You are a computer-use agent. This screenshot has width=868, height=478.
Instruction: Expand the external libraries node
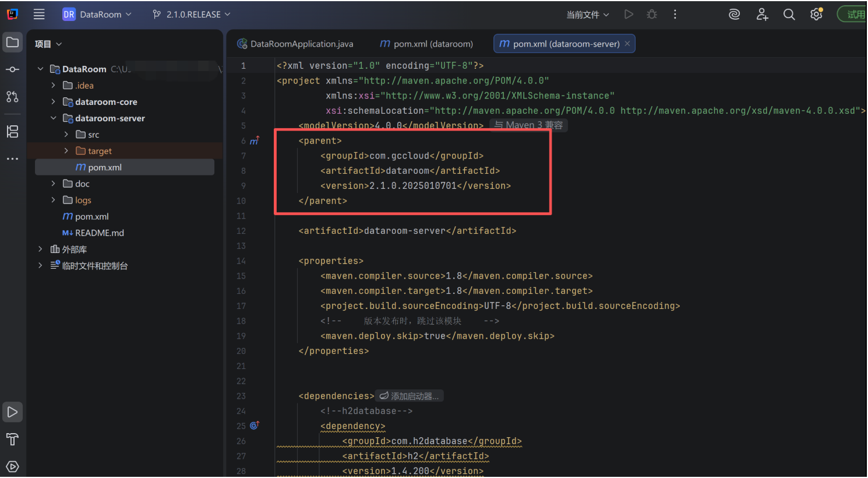coord(40,249)
